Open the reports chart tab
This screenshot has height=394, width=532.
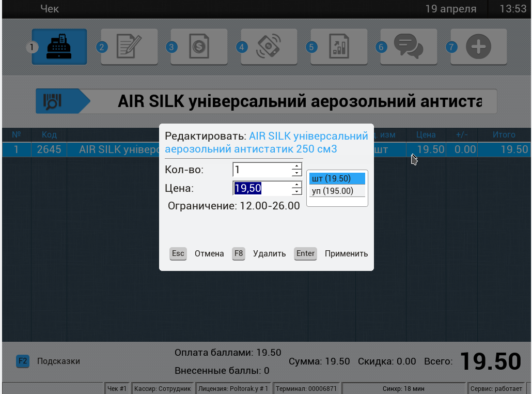click(x=339, y=47)
